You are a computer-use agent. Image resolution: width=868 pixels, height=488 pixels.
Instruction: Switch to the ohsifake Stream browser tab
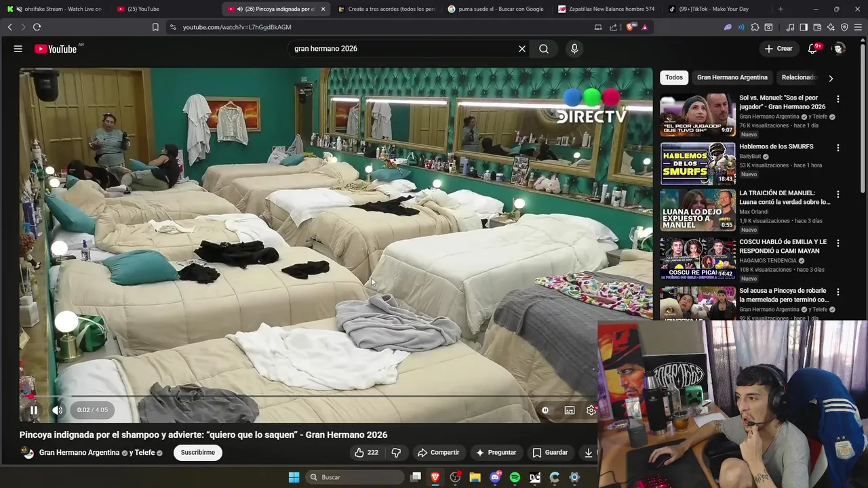(54, 9)
